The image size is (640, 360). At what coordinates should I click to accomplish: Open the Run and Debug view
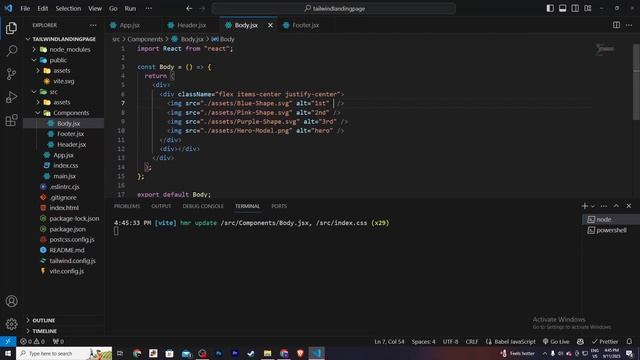coord(11,97)
